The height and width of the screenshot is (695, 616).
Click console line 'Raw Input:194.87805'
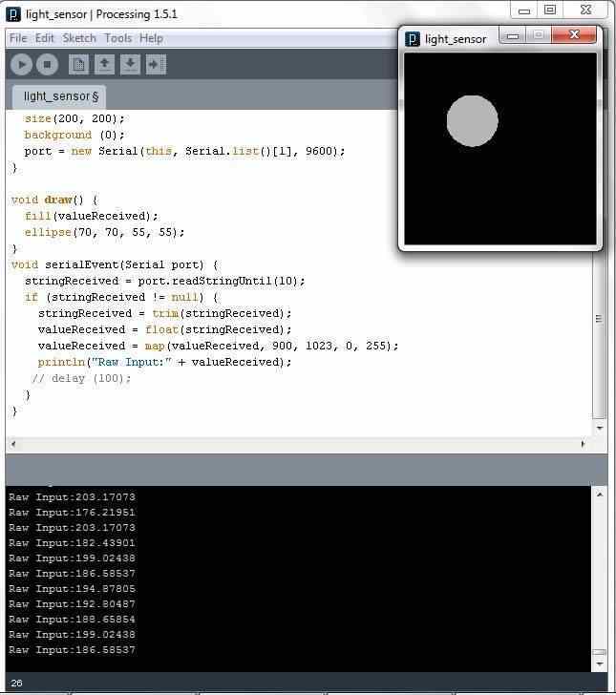point(72,589)
